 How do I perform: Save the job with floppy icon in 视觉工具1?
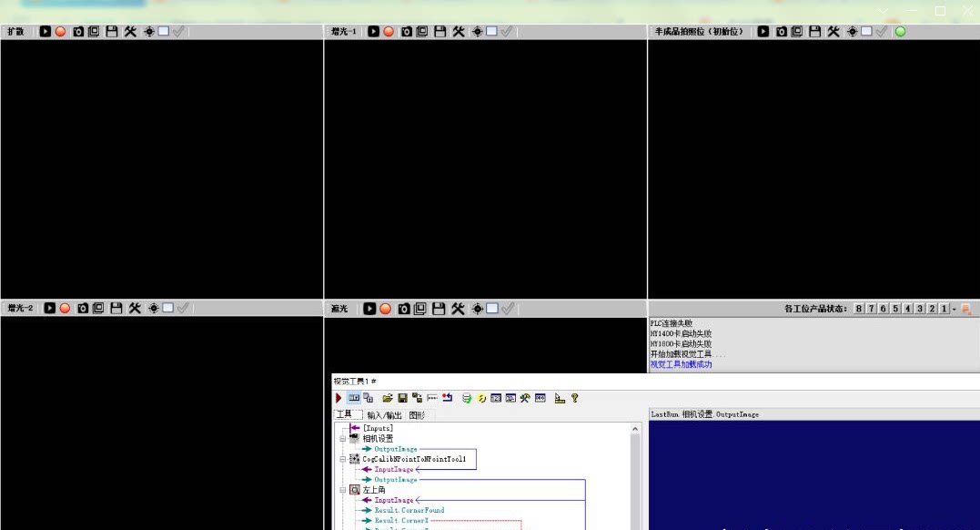pos(402,398)
